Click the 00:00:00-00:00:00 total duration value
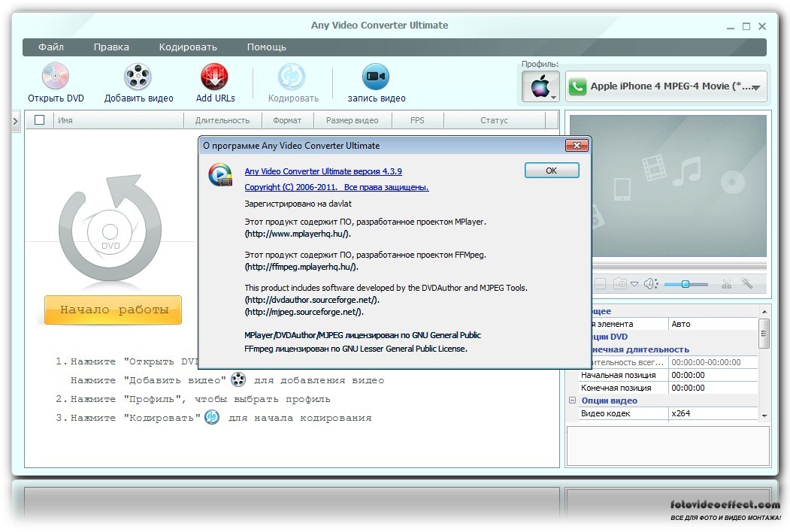 tap(713, 362)
